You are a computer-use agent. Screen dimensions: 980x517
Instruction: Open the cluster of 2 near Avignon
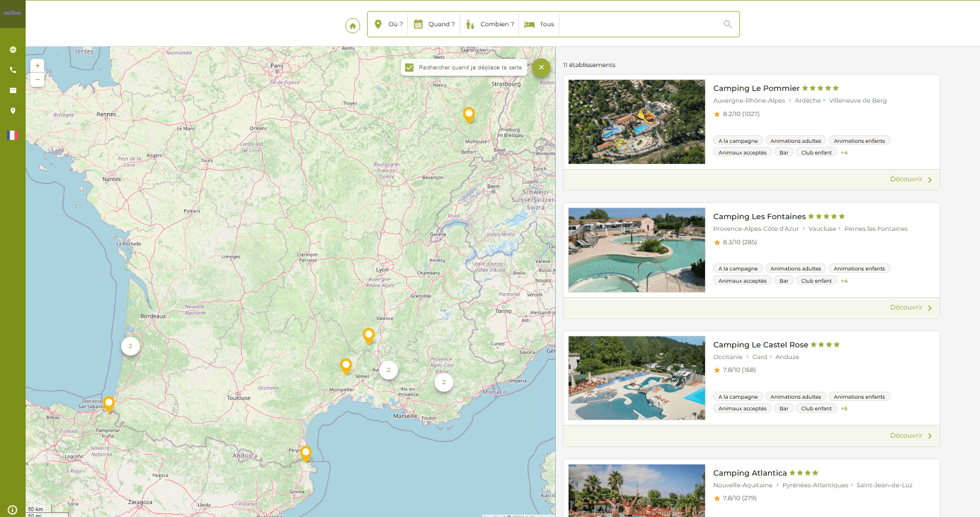pyautogui.click(x=389, y=370)
